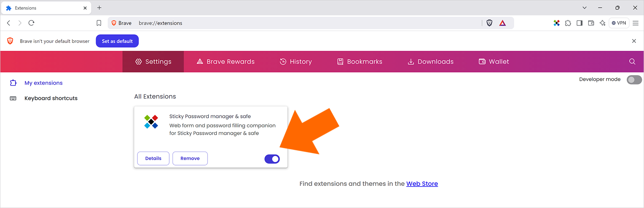Launch Leo AI assistant icon
Viewport: 644px width, 208px height.
click(x=602, y=23)
